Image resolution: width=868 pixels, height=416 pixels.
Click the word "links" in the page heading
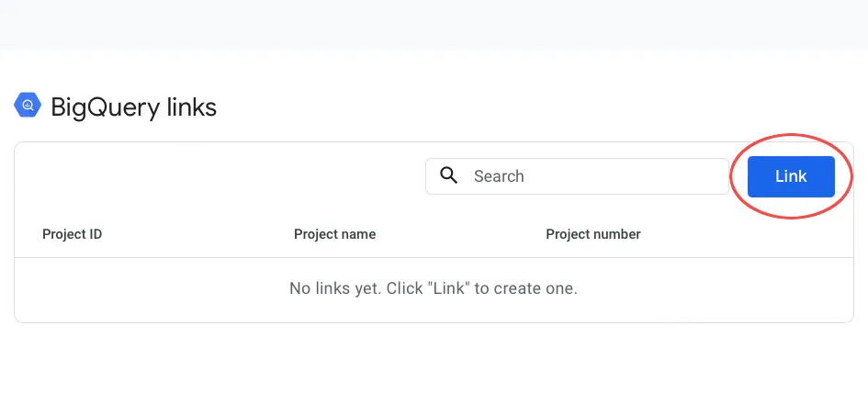(x=192, y=107)
